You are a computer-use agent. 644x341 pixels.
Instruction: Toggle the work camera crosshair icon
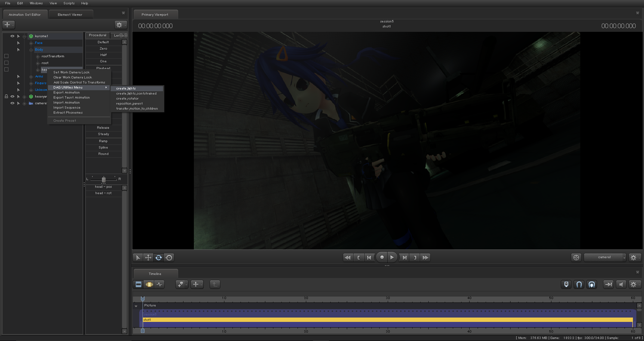click(x=576, y=258)
